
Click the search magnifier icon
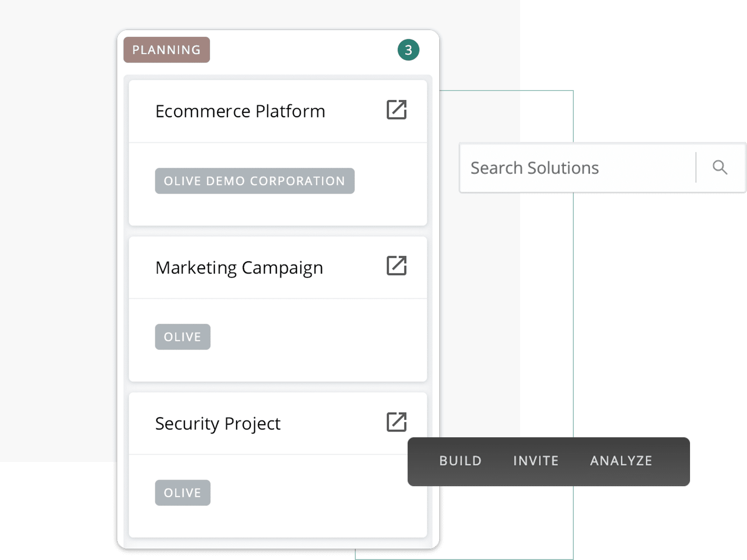[x=719, y=167]
